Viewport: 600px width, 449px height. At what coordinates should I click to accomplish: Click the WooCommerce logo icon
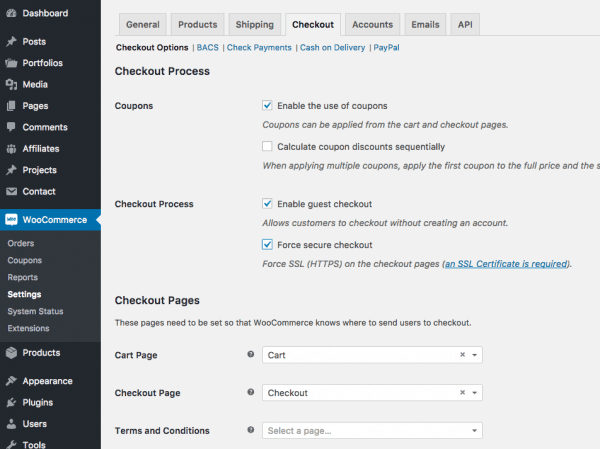coord(11,220)
